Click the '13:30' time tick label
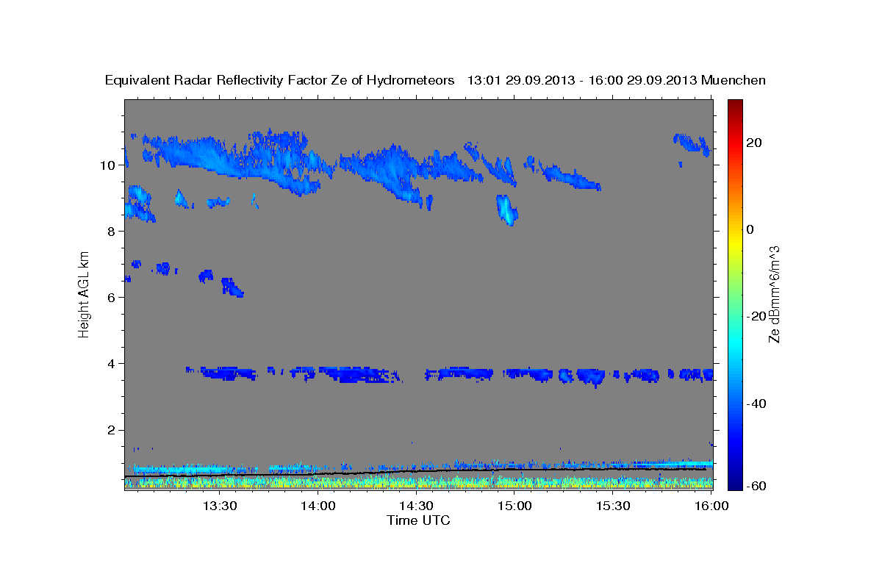Screen dimensions: 882x588 pyautogui.click(x=220, y=506)
